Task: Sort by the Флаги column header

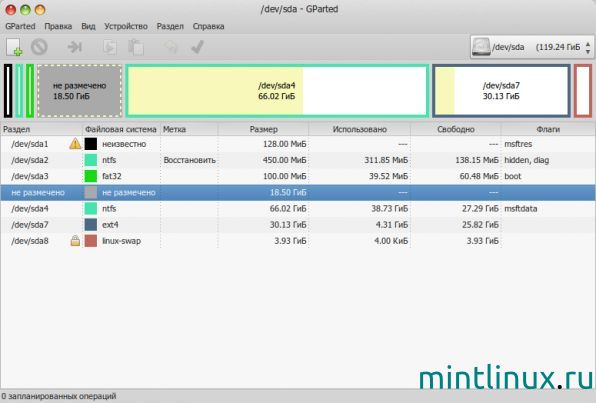Action: coord(548,129)
